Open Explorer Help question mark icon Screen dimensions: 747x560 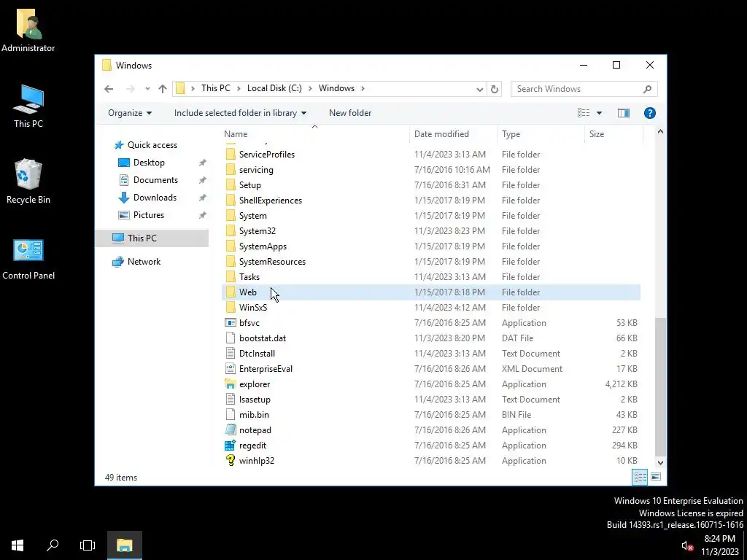(650, 113)
